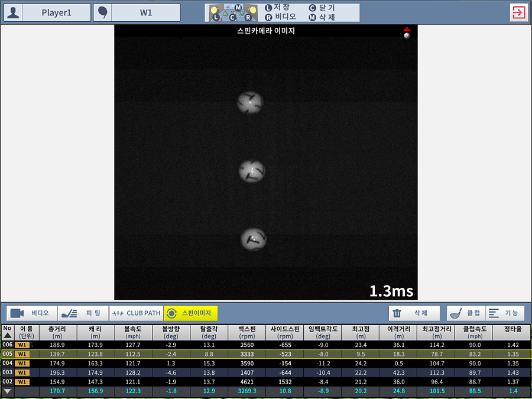The image size is (532, 399).
Task: Click the W1 badge in row 003
Action: click(22, 372)
